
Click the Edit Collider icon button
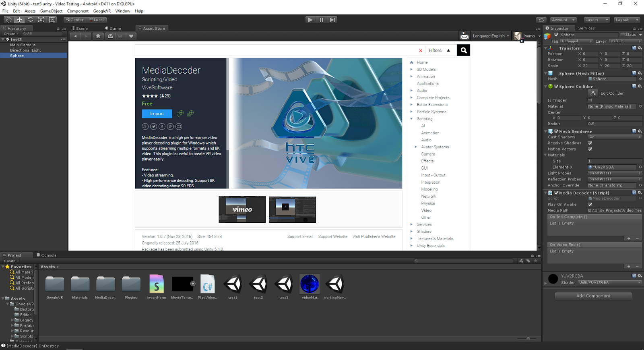coord(593,93)
